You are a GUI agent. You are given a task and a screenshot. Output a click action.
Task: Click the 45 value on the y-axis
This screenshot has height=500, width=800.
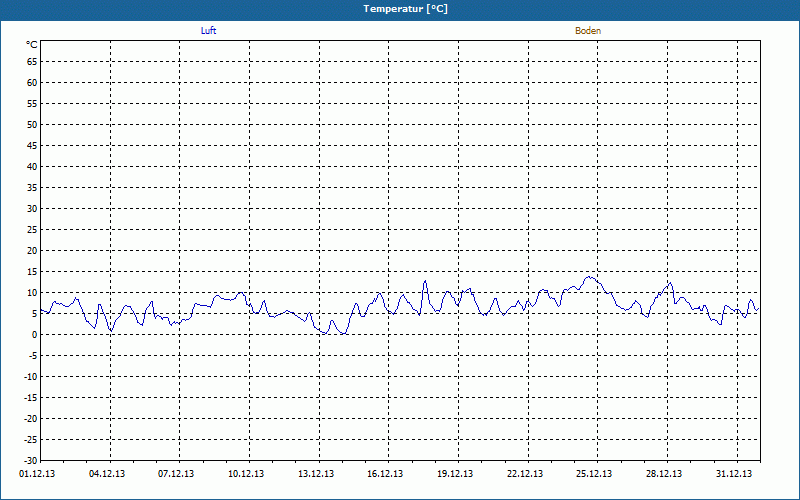pos(32,145)
